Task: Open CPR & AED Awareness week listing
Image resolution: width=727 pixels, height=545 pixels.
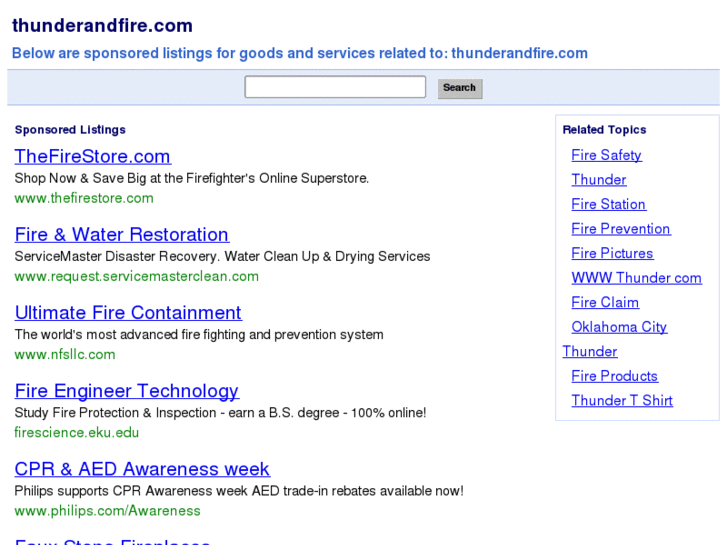Action: tap(142, 469)
